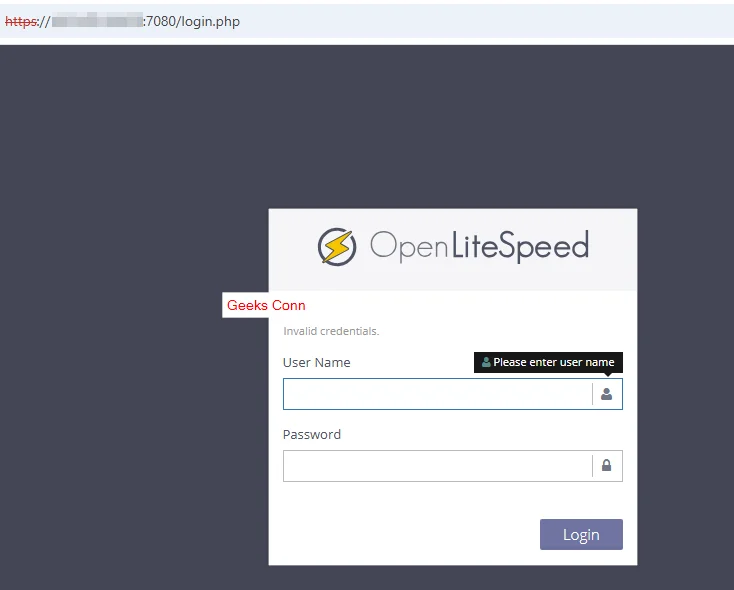This screenshot has width=734, height=590.
Task: Click the OpenLiteSpeed lightning bolt logo
Action: click(337, 247)
